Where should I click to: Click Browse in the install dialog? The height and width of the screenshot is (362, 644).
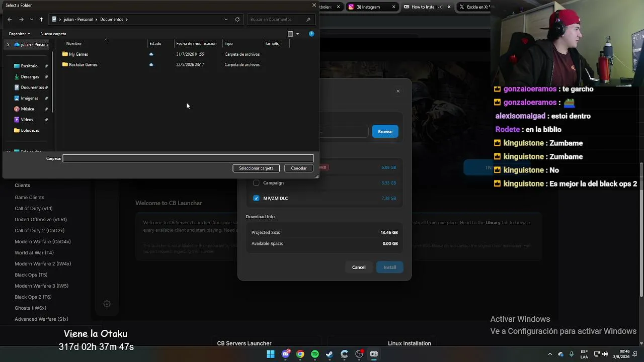click(385, 132)
